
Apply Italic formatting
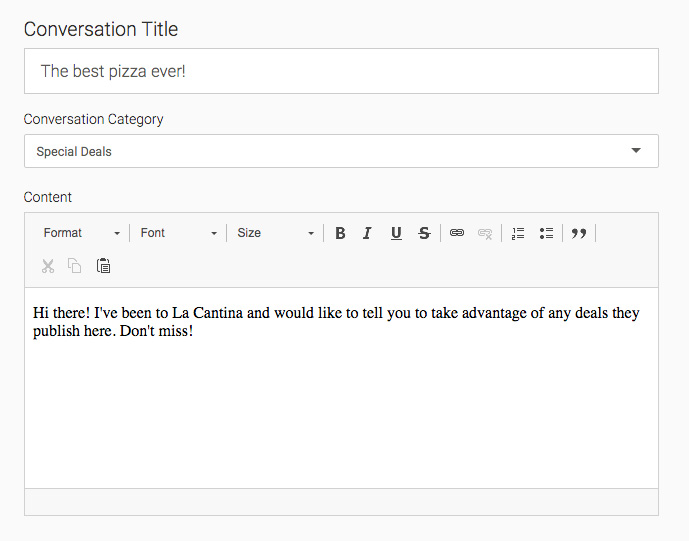tap(367, 233)
